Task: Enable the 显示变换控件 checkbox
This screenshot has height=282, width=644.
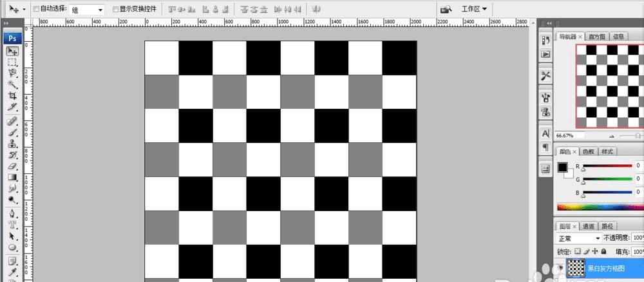Action: pyautogui.click(x=115, y=8)
